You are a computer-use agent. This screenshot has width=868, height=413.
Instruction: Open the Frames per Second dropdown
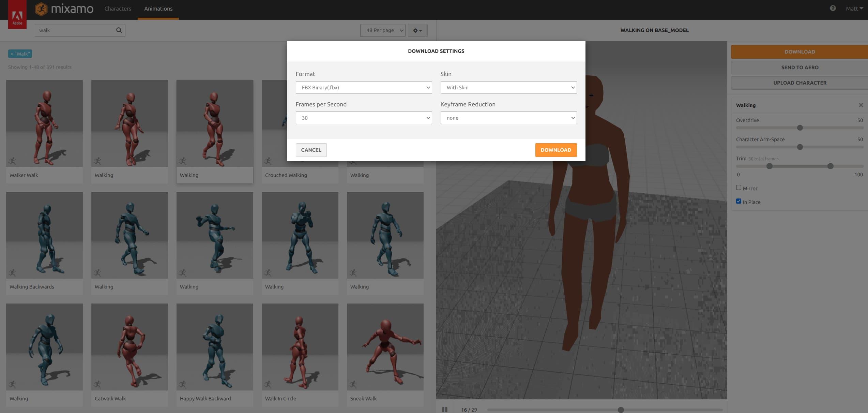tap(364, 118)
